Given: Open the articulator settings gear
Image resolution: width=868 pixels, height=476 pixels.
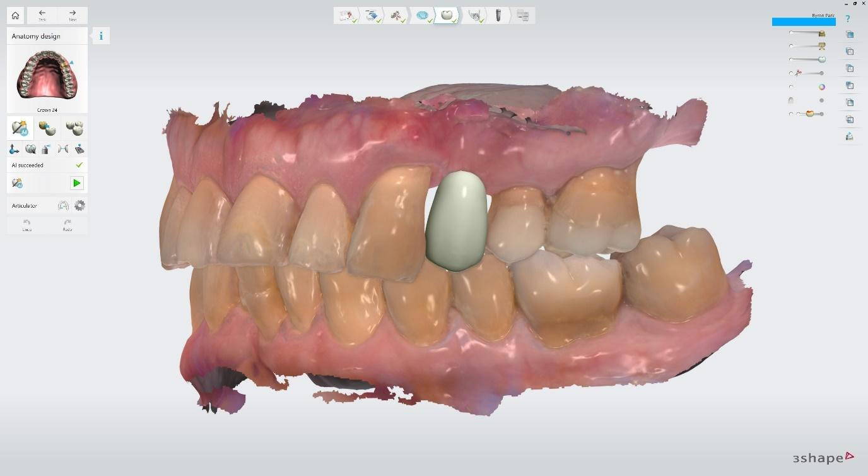Looking at the screenshot, I should (81, 205).
